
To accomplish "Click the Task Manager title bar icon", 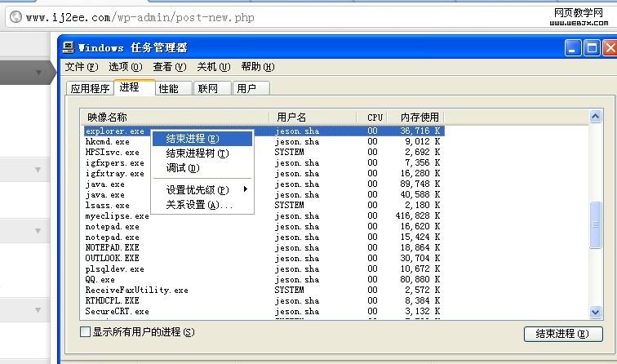I will (69, 47).
